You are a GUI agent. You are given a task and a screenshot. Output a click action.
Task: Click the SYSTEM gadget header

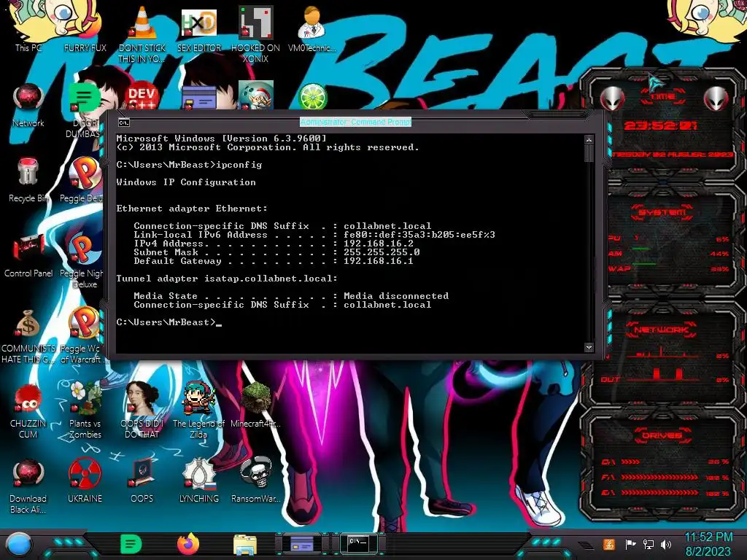(x=662, y=212)
